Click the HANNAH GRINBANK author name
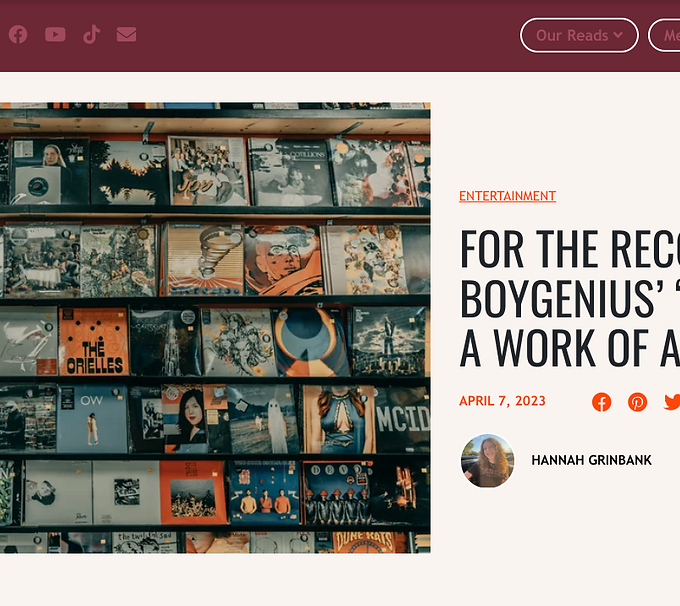 coord(592,460)
